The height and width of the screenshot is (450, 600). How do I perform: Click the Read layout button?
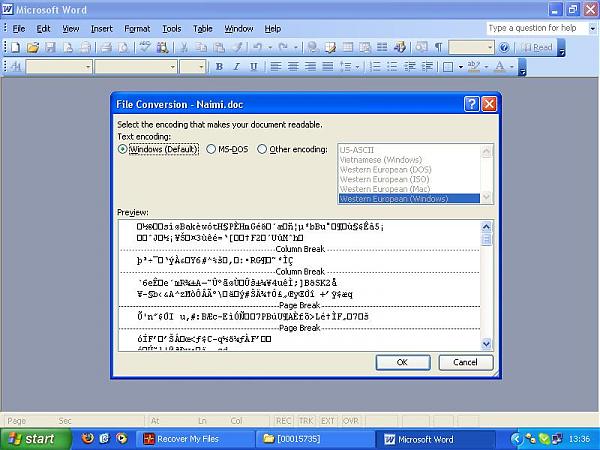point(537,47)
